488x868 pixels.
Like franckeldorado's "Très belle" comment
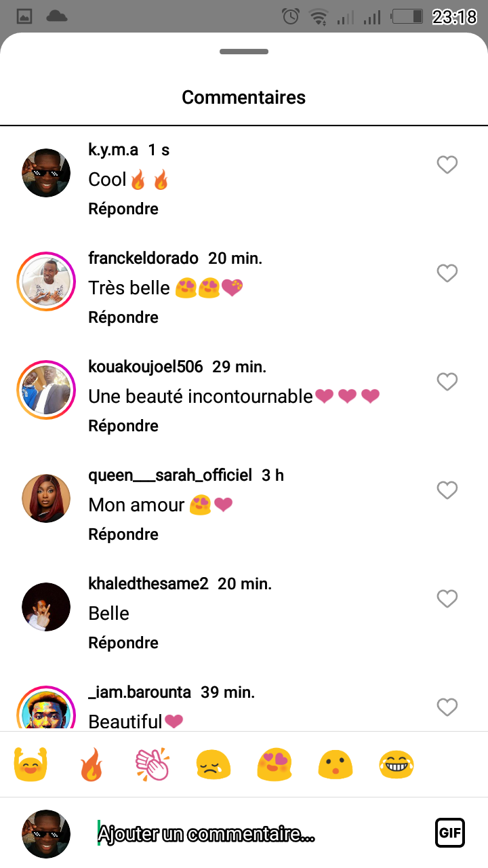[x=447, y=273]
